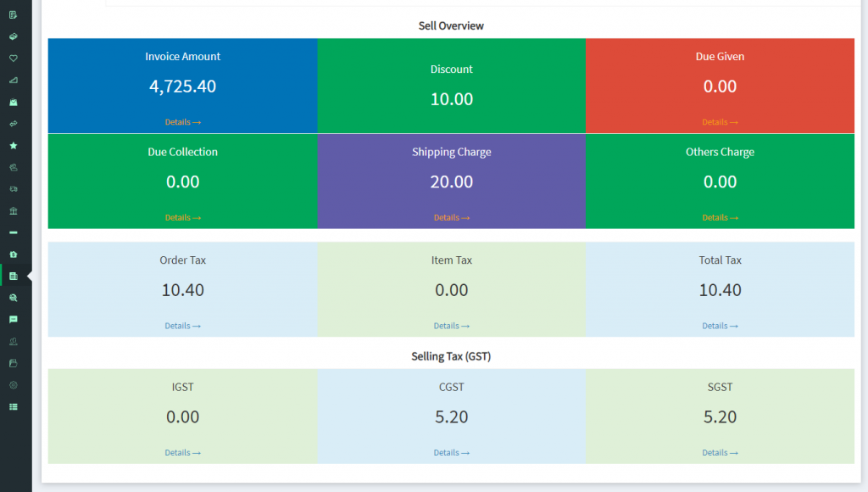Click the heart icon in the sidebar

[13, 59]
